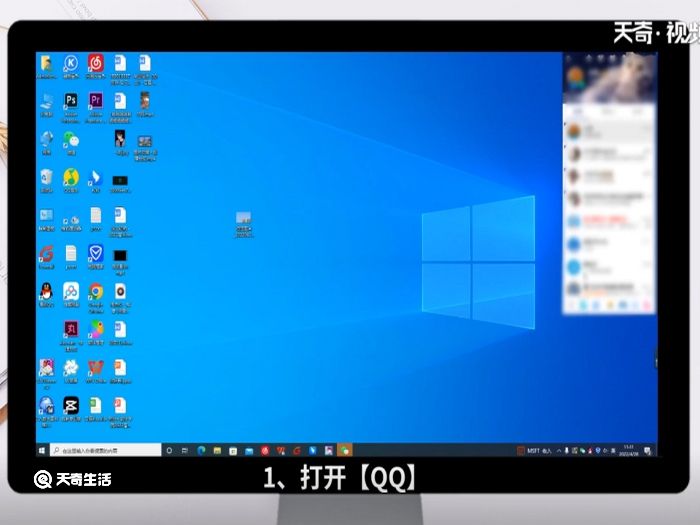
Task: Click the Windows Start button
Action: pos(42,450)
